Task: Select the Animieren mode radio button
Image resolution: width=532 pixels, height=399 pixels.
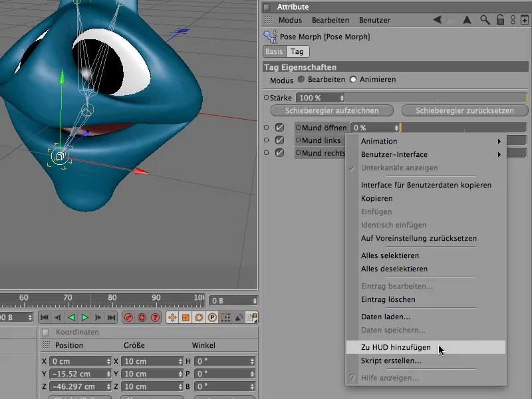Action: click(353, 80)
